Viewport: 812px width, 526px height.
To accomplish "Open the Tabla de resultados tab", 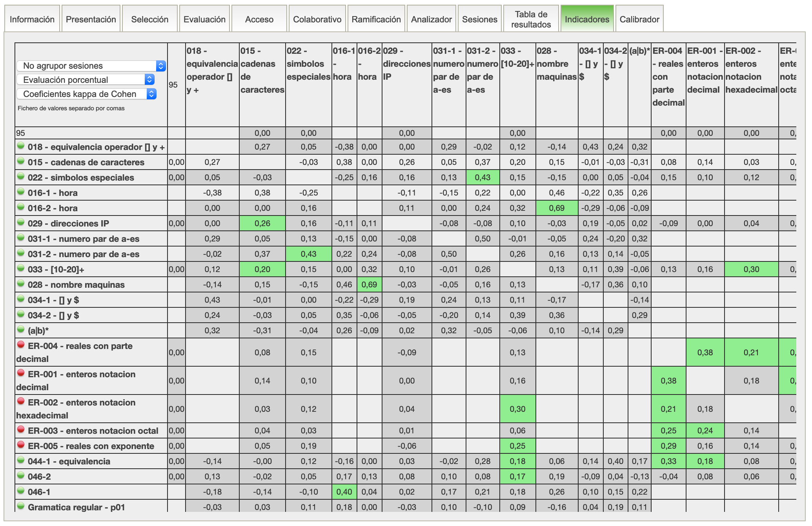I will (x=531, y=19).
